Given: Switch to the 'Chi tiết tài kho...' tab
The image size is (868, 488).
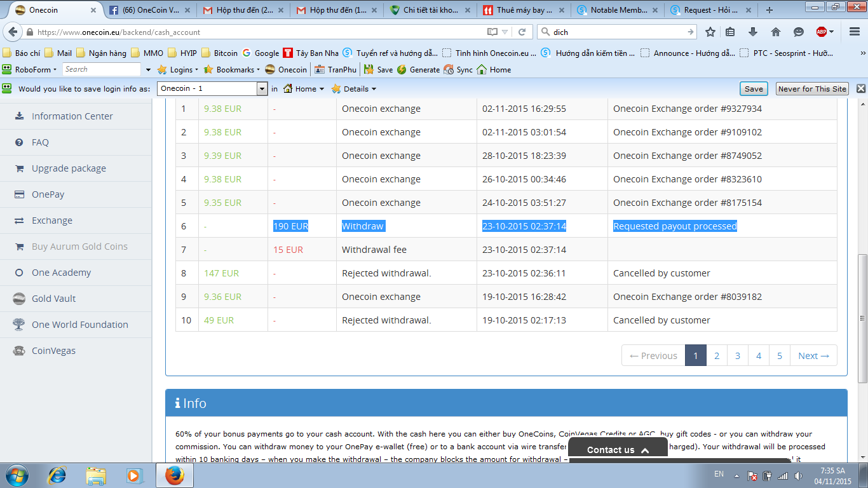Looking at the screenshot, I should pyautogui.click(x=431, y=10).
